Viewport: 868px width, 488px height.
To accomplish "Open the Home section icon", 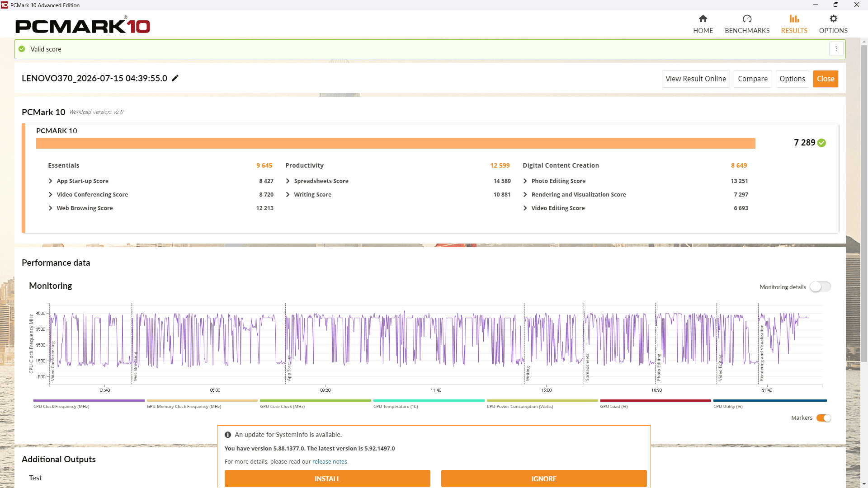I will pyautogui.click(x=703, y=19).
